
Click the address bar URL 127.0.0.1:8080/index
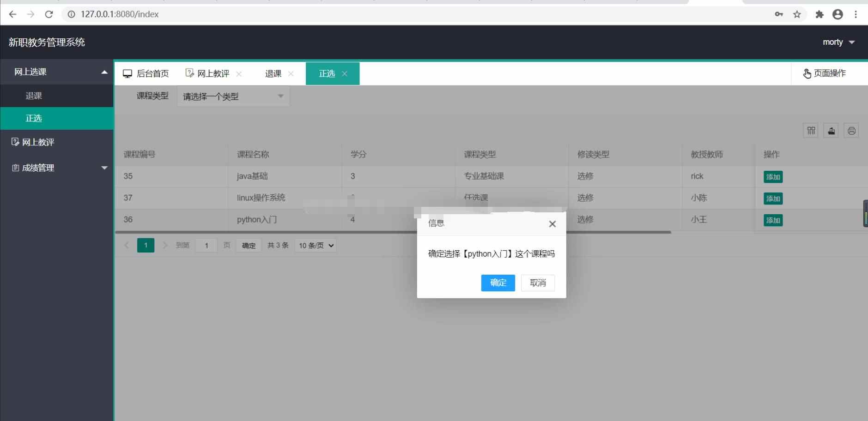point(120,14)
